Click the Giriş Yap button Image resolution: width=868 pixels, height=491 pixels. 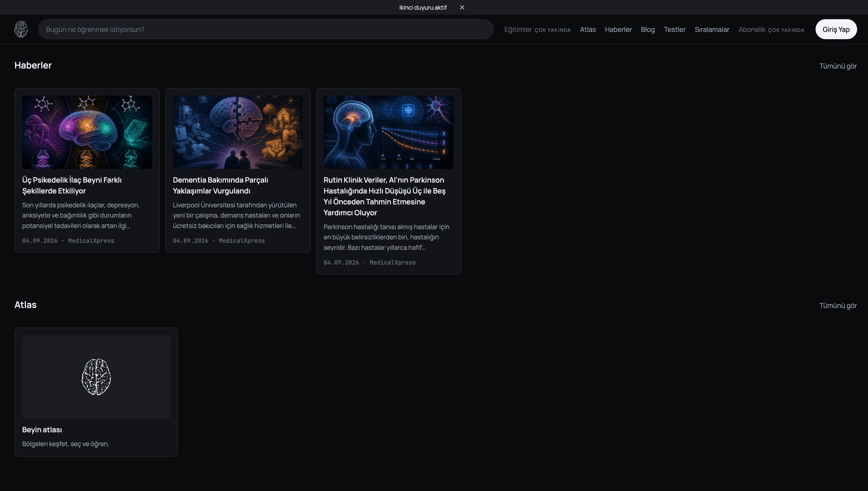[836, 29]
